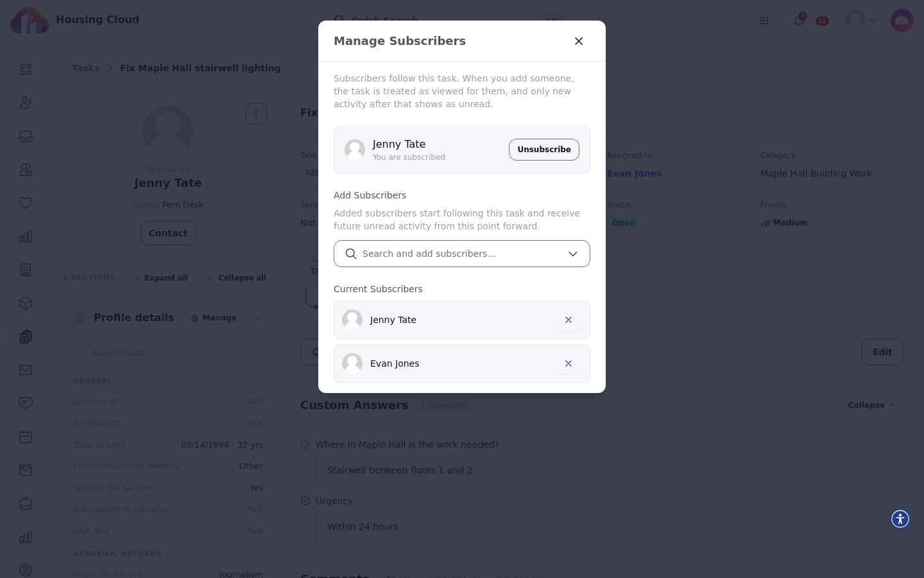Click the Evan Jones subscriber name

tap(395, 363)
